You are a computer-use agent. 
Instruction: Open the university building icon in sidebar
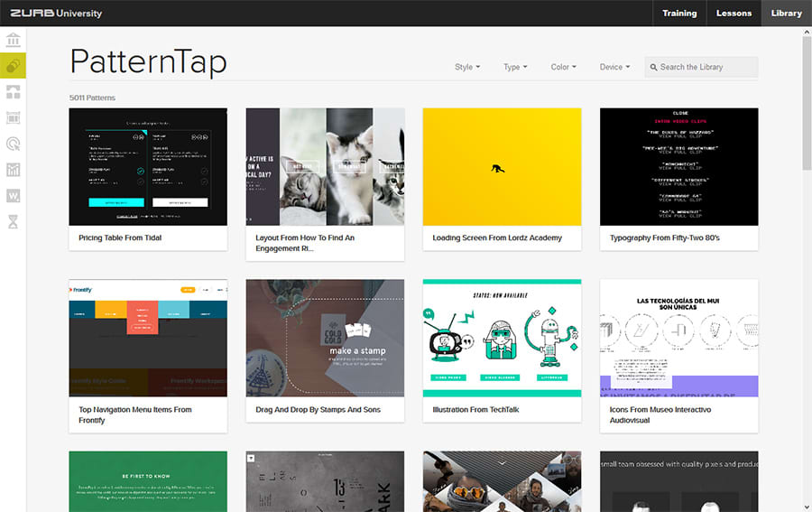point(13,40)
